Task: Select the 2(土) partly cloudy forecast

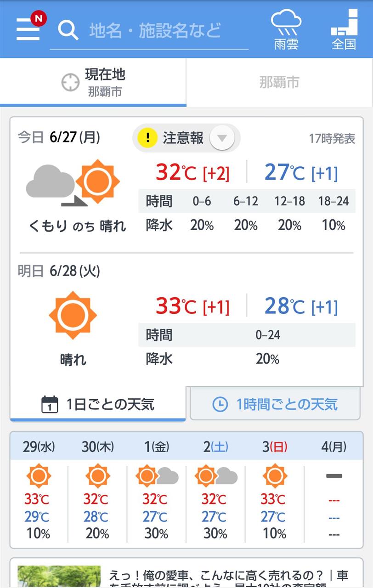Action: coord(216,490)
